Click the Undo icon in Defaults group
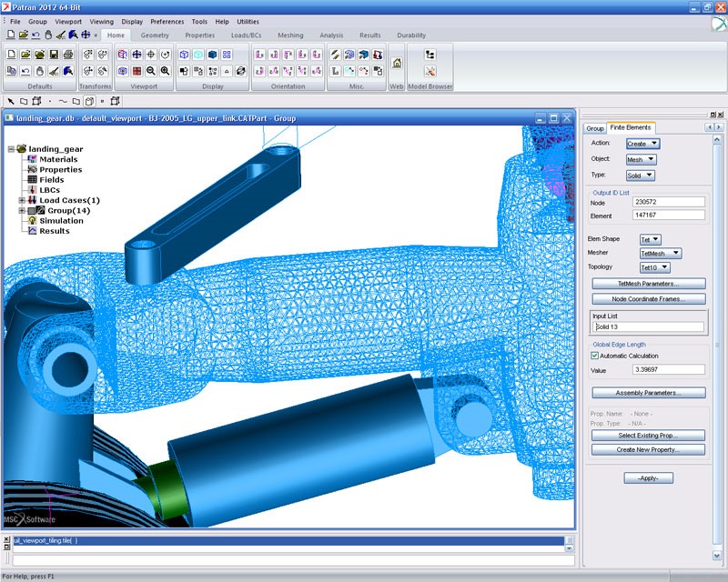Viewport: 728px width, 582px height. click(x=25, y=71)
